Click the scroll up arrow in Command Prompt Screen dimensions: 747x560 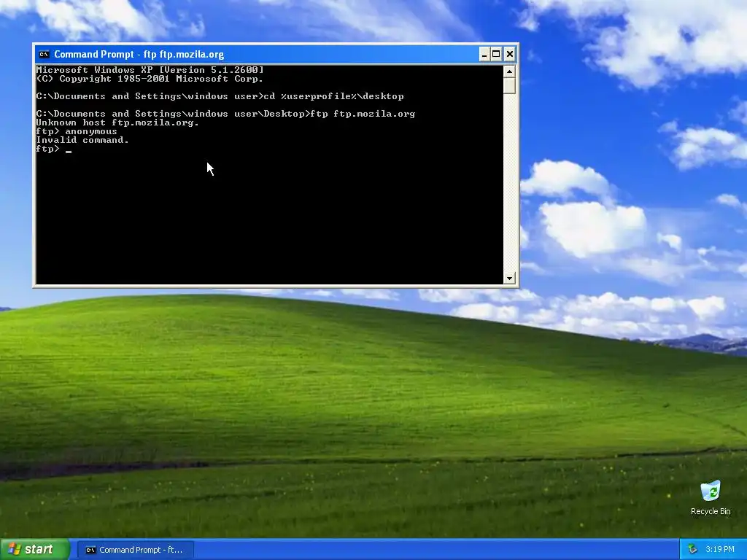click(509, 71)
